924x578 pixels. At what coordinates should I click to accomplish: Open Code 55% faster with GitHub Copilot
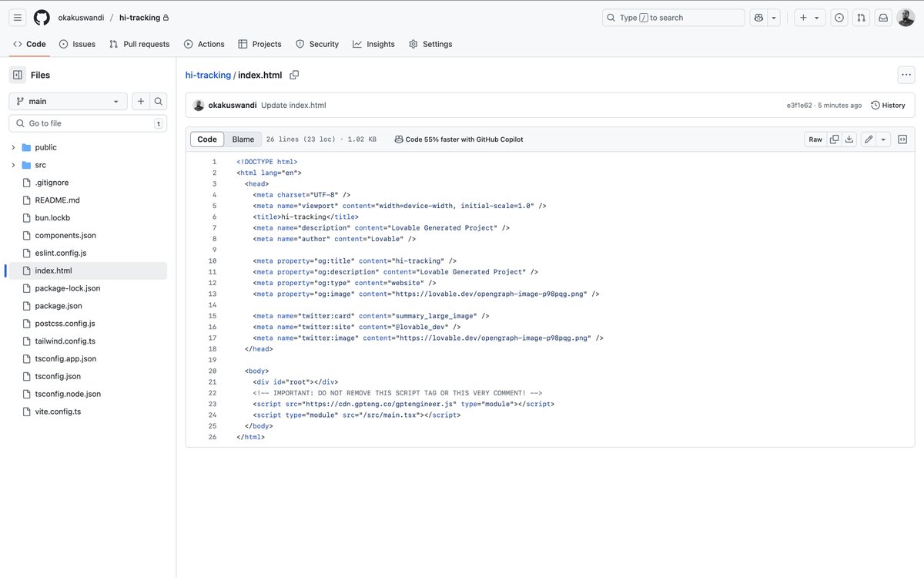[459, 139]
